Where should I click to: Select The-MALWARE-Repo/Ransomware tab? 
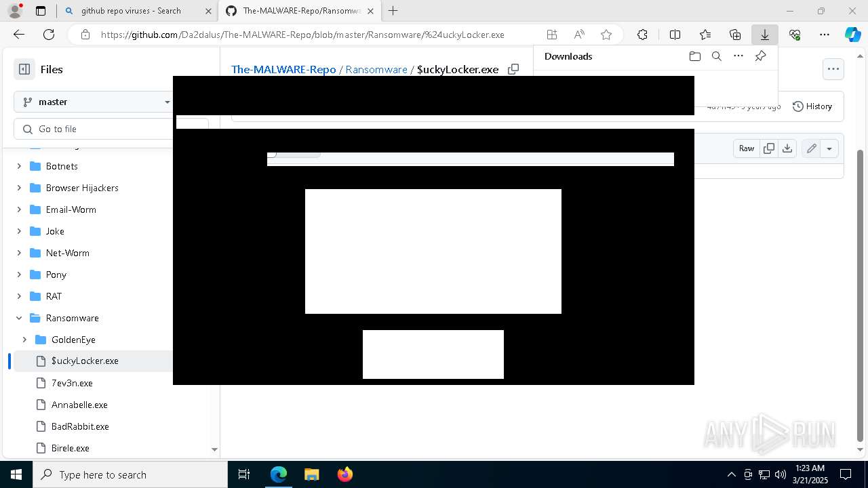[x=299, y=11]
